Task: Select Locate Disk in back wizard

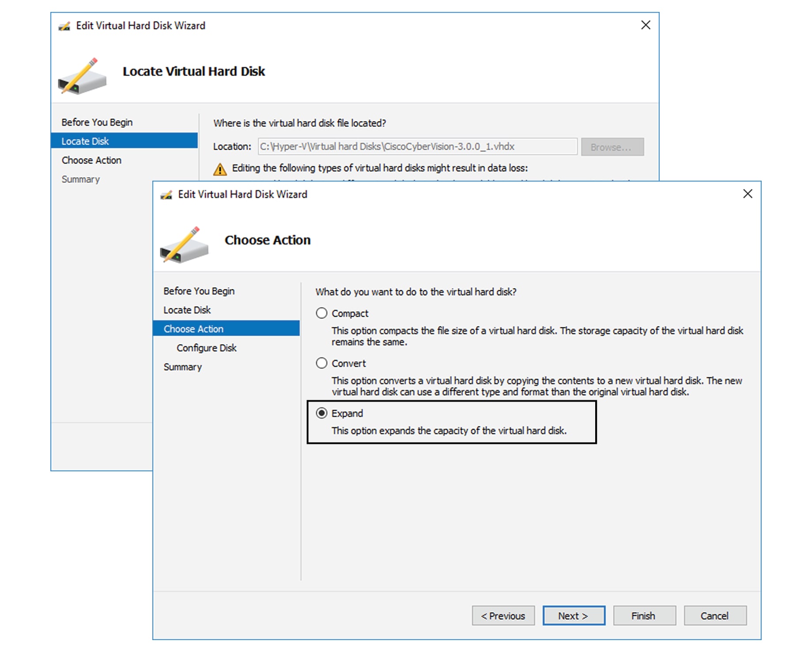Action: [x=124, y=141]
